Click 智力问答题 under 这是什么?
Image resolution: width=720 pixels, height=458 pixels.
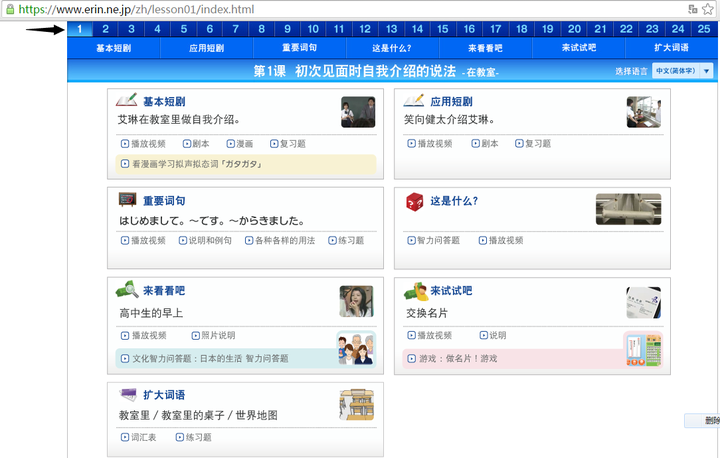[x=433, y=240]
